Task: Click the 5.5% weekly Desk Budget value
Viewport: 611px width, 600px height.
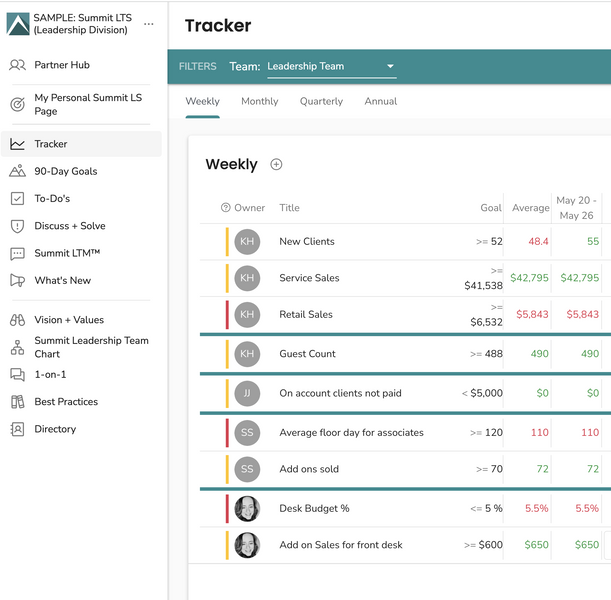Action: pyautogui.click(x=587, y=508)
